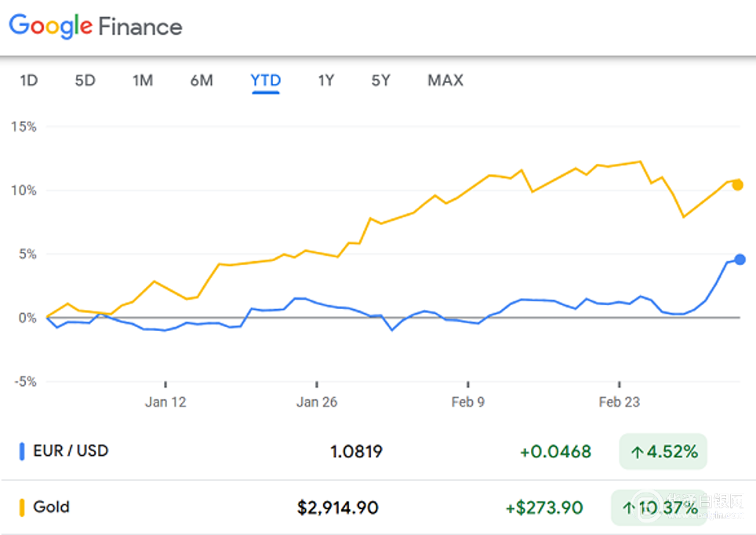Click the blue EUR / USD color marker
This screenshot has width=756, height=535.
(x=22, y=452)
